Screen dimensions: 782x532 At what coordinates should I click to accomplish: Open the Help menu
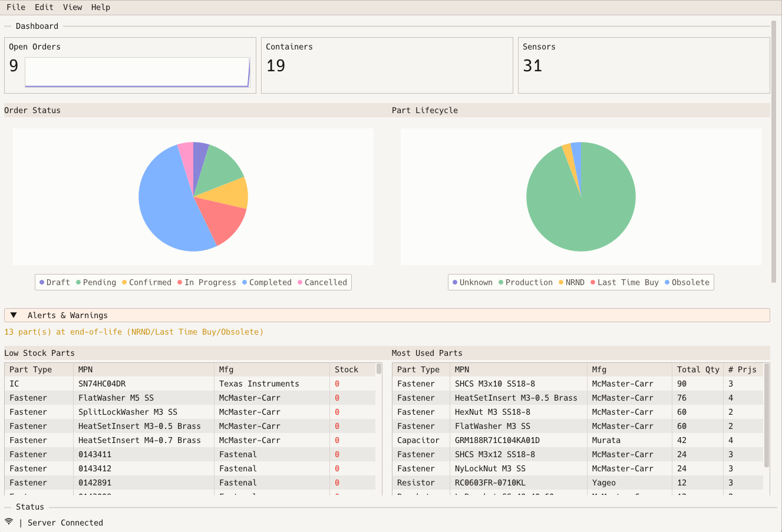coord(101,7)
